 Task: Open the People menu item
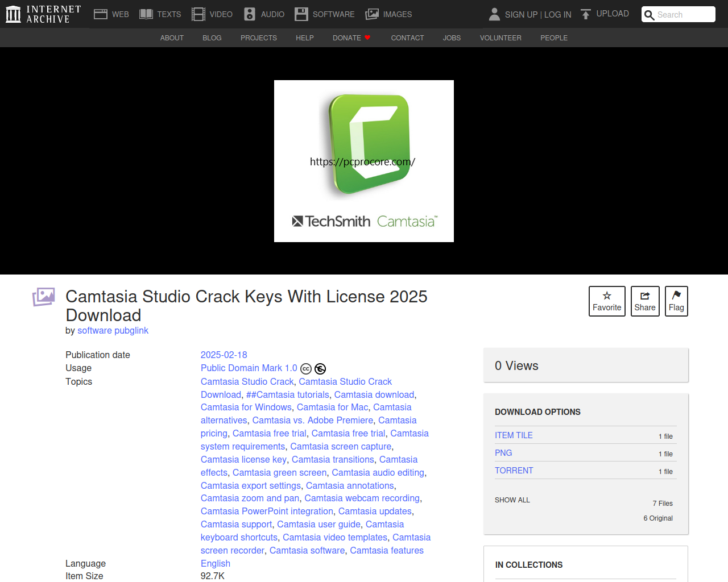(554, 38)
